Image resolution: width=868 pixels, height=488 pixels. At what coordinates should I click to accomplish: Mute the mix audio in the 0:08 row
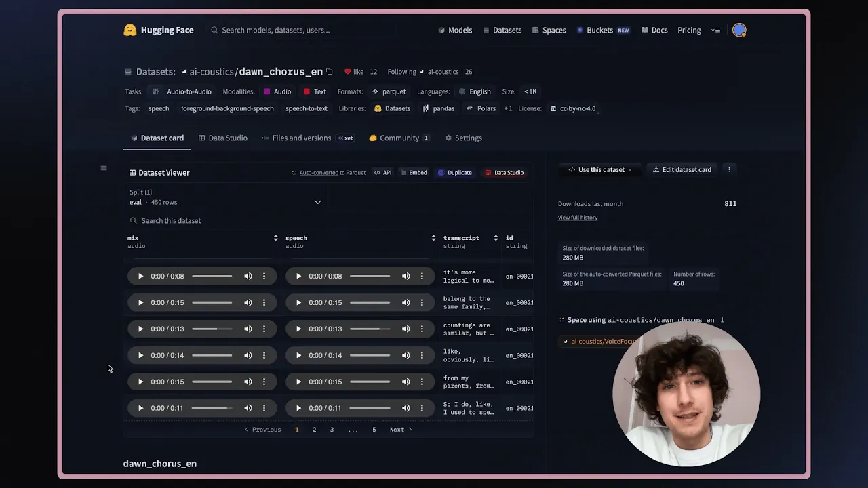(x=248, y=276)
